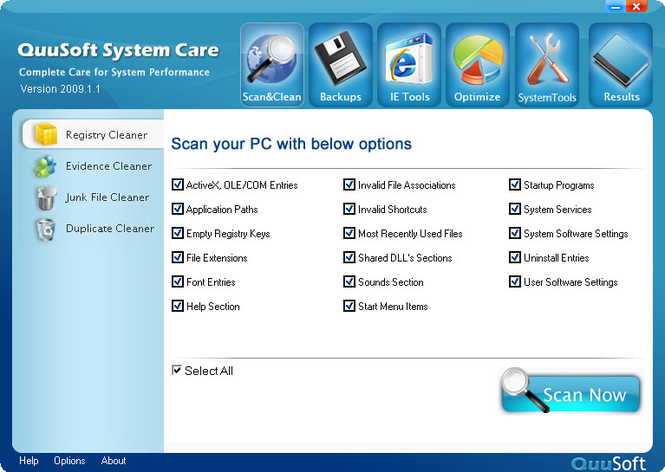
Task: Open the Options link at bottom
Action: [x=69, y=461]
